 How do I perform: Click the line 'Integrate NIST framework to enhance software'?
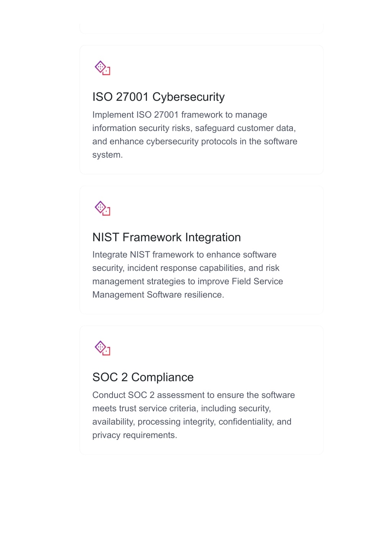coord(185,255)
